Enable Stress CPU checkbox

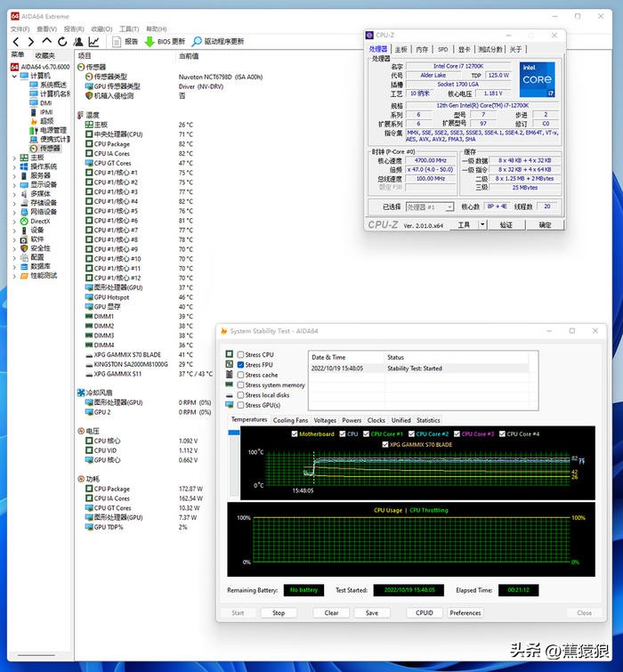241,355
